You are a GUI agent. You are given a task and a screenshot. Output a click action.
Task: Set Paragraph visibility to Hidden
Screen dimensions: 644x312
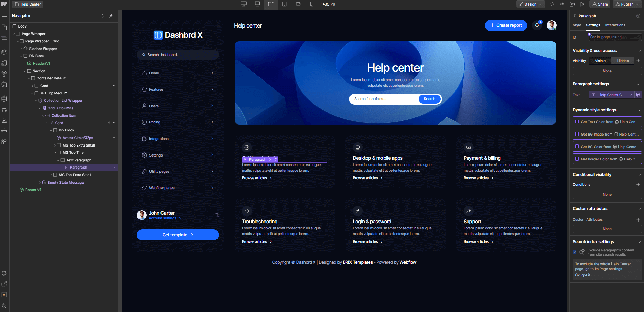pyautogui.click(x=623, y=61)
